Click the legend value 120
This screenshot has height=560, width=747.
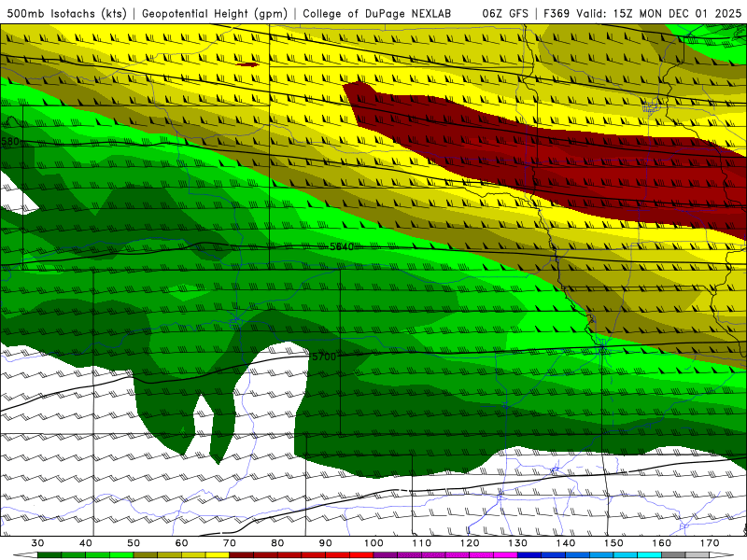tap(470, 543)
